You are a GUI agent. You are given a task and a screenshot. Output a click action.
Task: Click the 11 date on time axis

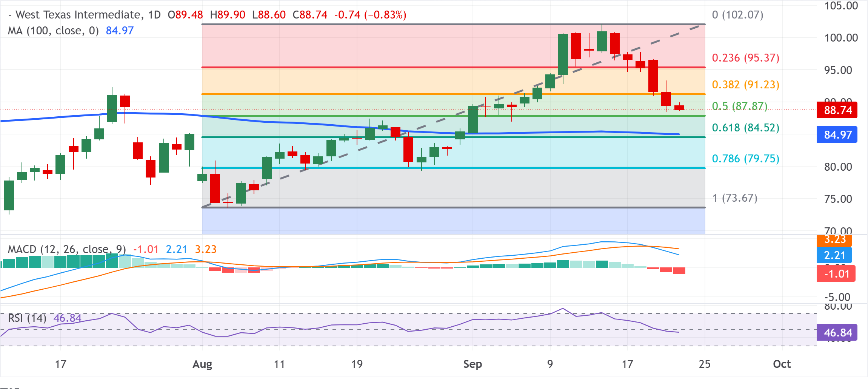coord(279,364)
